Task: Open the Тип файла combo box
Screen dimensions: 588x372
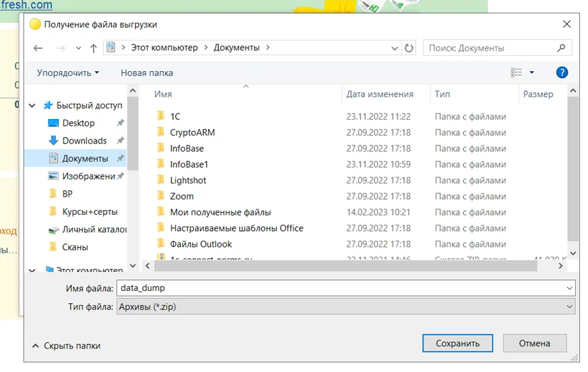Action: pyautogui.click(x=346, y=307)
